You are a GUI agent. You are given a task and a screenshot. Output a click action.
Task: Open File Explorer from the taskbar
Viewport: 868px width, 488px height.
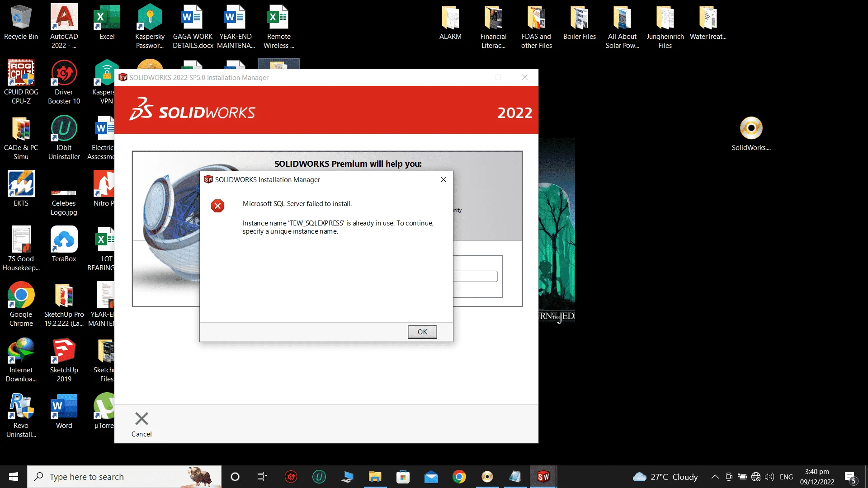point(375,477)
